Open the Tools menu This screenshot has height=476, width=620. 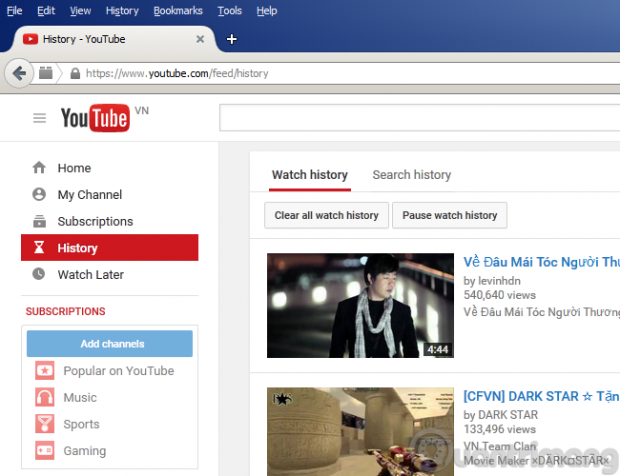pyautogui.click(x=229, y=11)
